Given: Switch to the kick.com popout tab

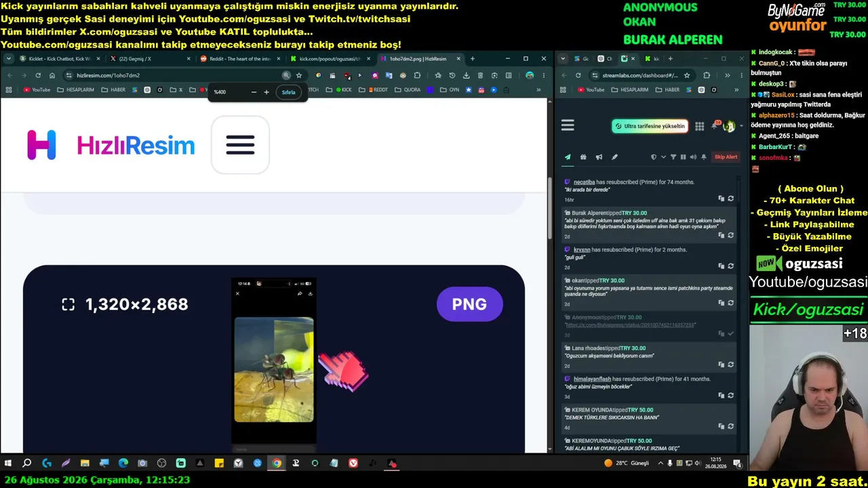Looking at the screenshot, I should coord(331,59).
